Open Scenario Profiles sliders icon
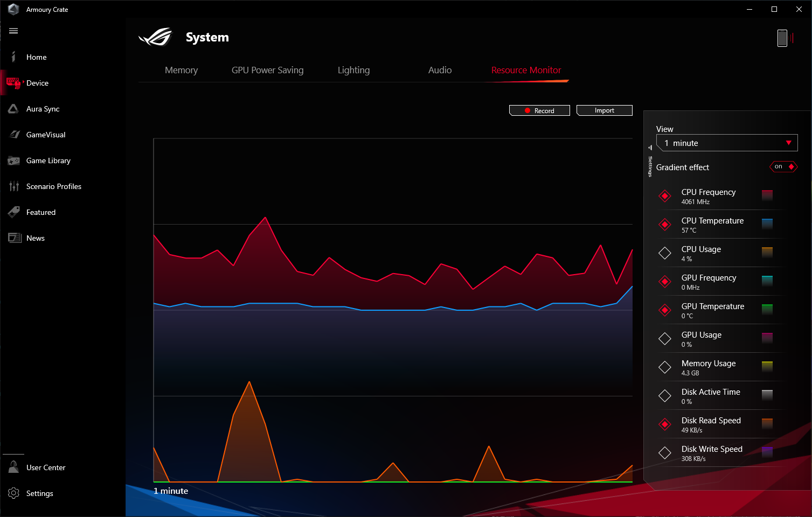The image size is (812, 517). click(x=14, y=186)
